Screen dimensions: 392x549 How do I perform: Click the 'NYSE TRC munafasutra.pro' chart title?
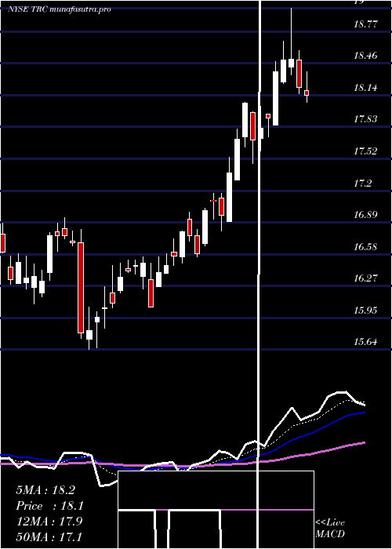(x=60, y=9)
